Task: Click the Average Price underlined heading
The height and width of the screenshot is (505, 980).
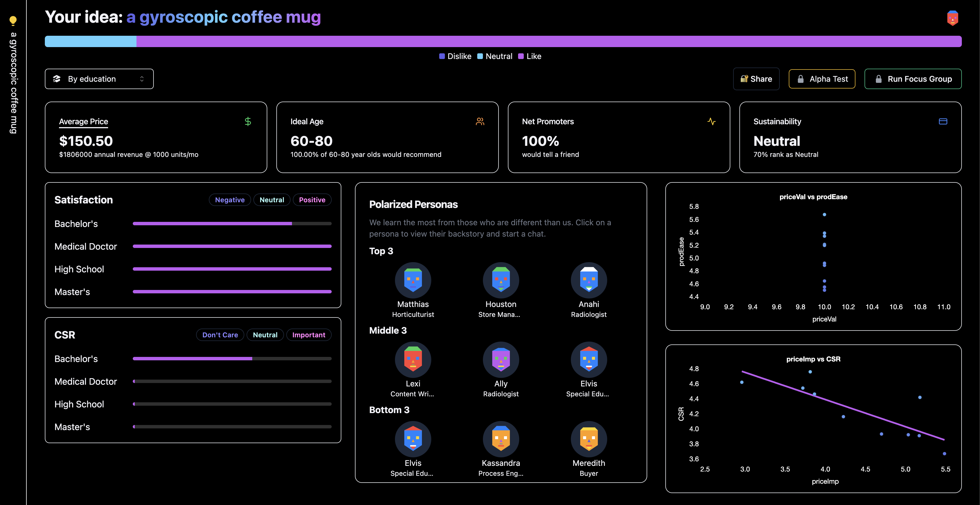Action: point(83,121)
